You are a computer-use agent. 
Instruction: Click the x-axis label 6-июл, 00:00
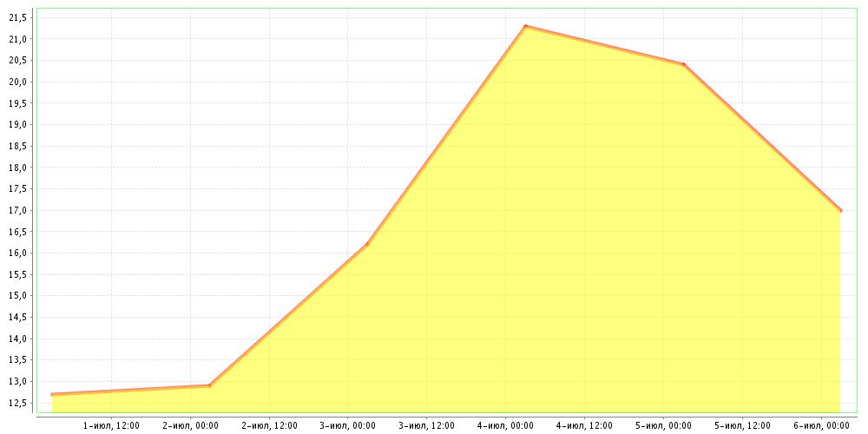(x=821, y=425)
